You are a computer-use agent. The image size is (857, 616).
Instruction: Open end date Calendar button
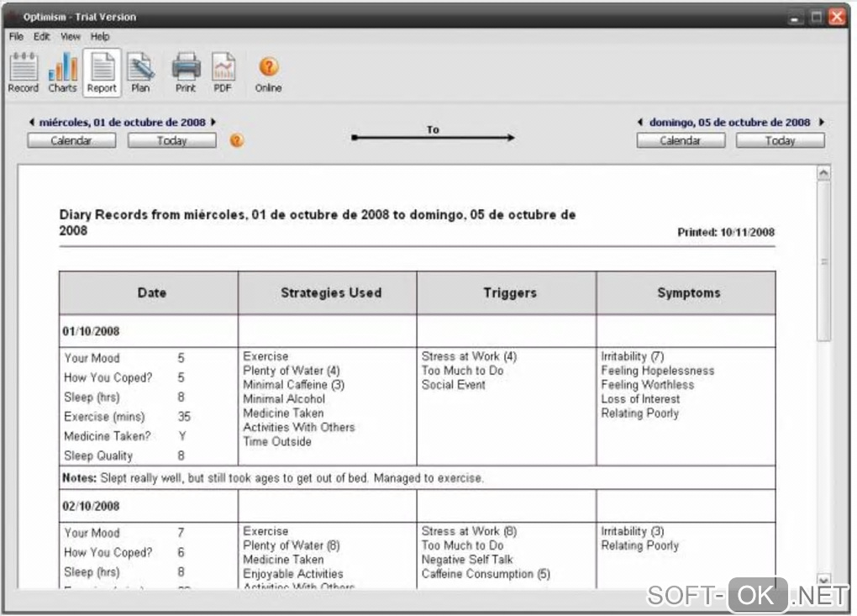click(681, 140)
